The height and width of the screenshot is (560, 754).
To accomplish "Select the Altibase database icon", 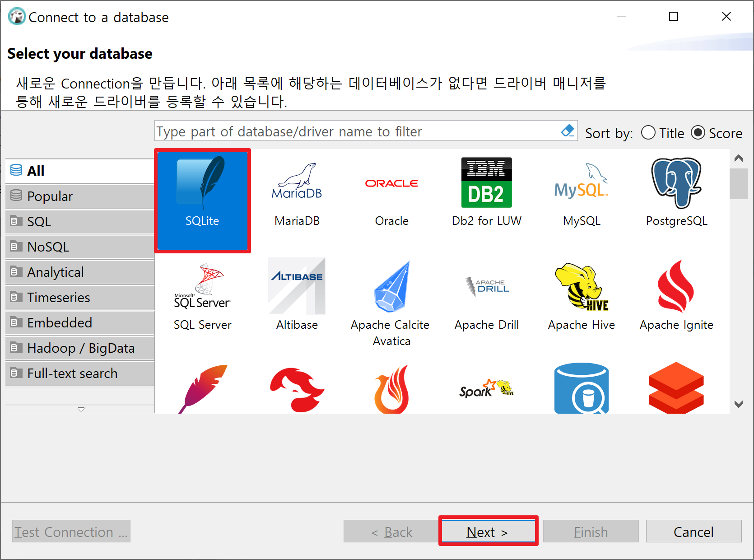I will click(x=297, y=285).
